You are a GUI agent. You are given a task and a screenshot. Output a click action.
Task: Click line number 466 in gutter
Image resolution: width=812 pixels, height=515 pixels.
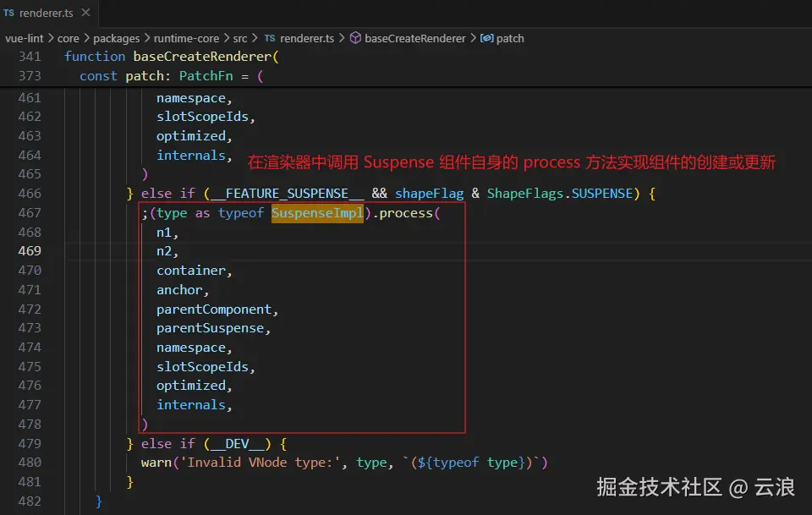[x=30, y=194]
